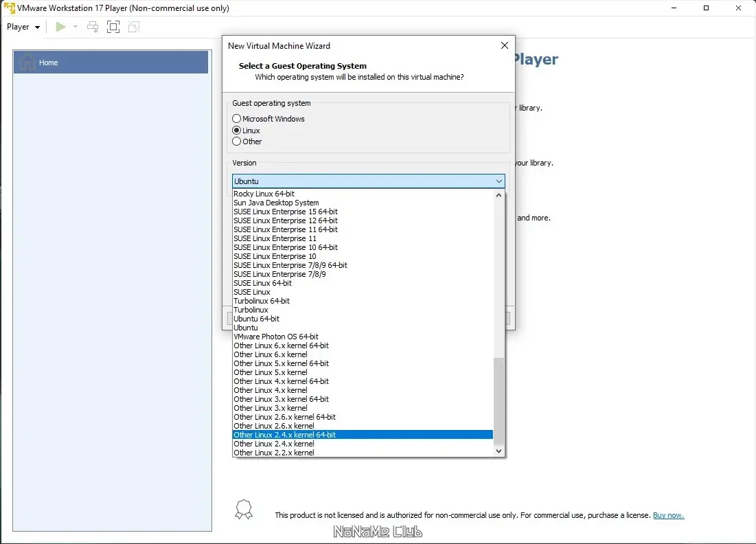The height and width of the screenshot is (544, 756).
Task: Click the scroll up arrow in version list
Action: pyautogui.click(x=499, y=195)
